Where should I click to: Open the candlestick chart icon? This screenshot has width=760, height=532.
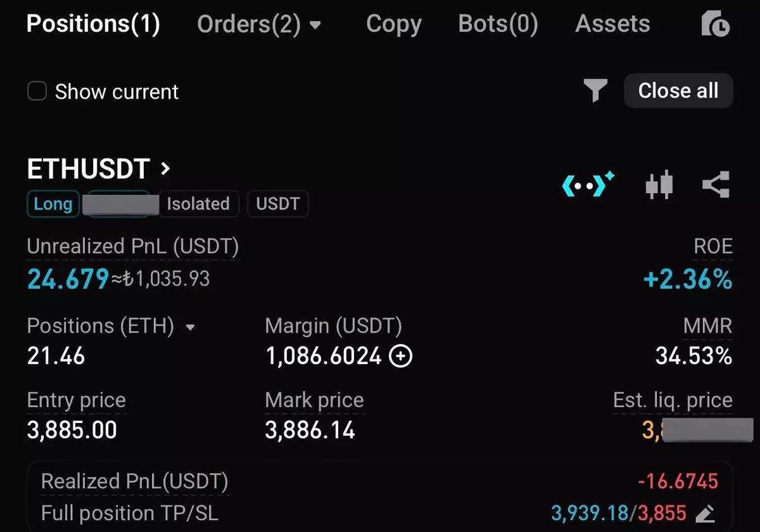659,185
